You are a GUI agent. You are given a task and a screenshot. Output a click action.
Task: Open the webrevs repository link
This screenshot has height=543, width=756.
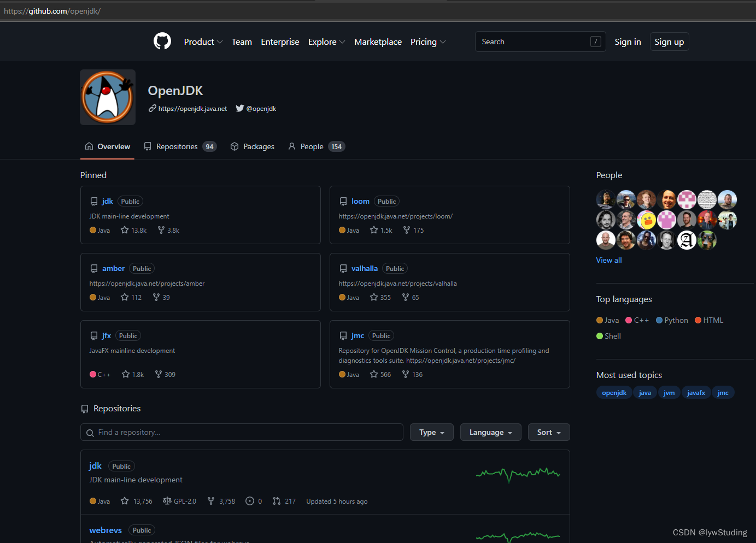(x=106, y=530)
